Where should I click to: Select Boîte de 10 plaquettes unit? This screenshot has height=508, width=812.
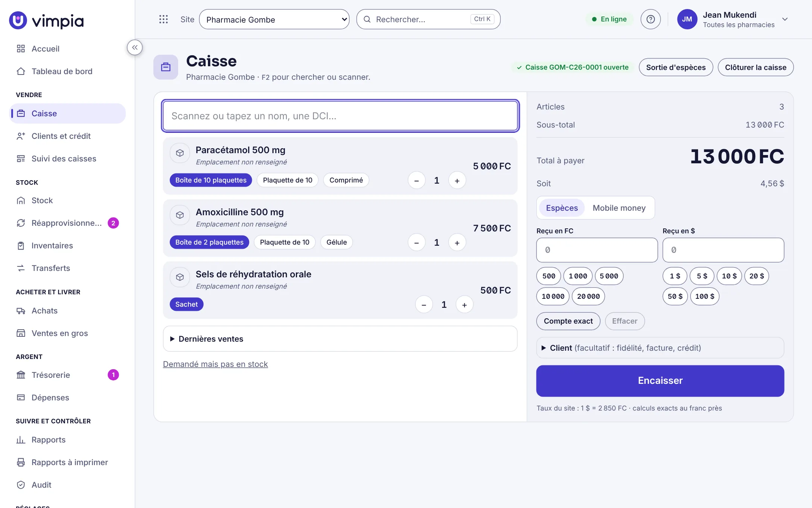point(211,180)
